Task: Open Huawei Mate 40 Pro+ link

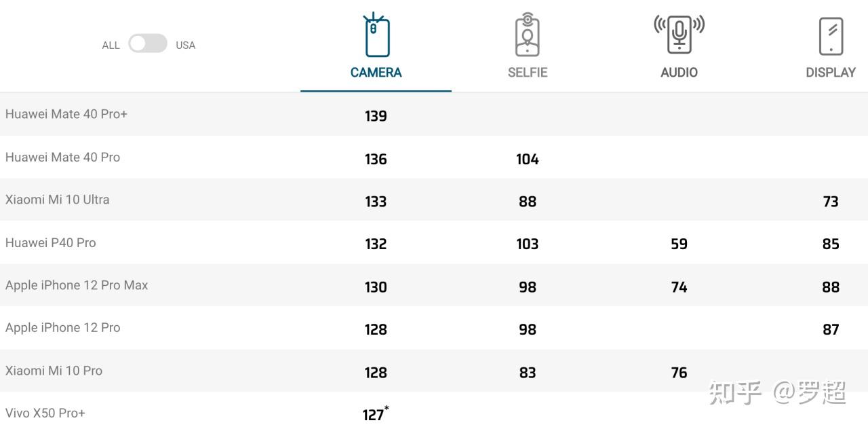Action: 66,114
